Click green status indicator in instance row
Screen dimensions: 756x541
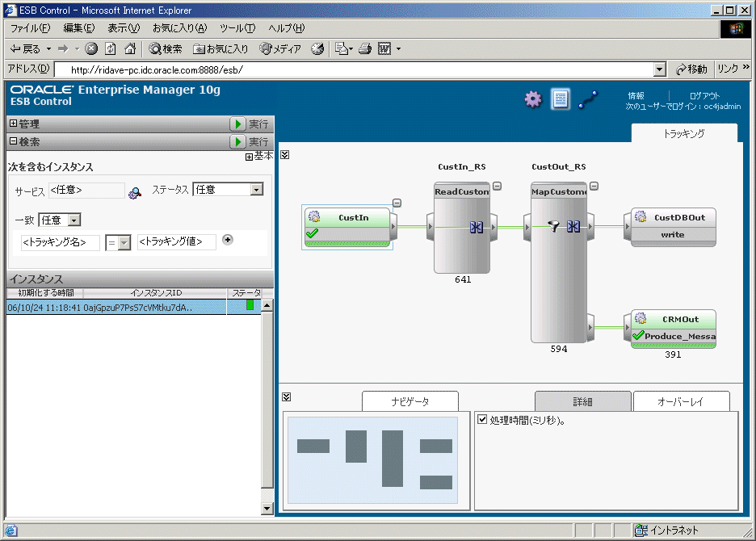click(250, 304)
